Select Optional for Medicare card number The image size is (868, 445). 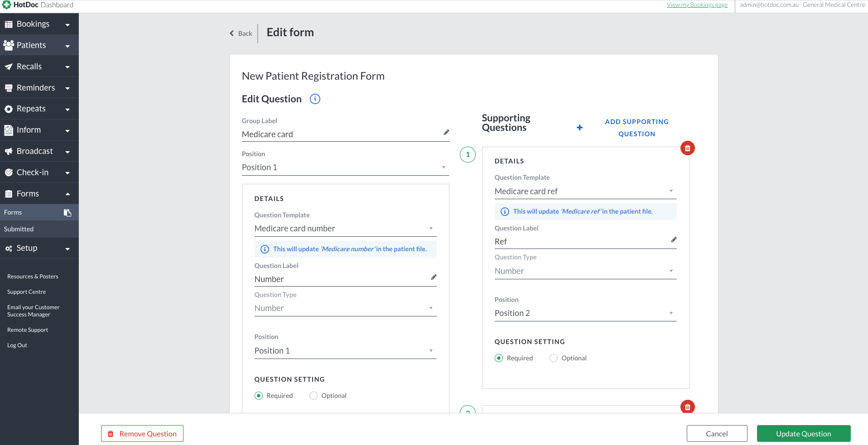tap(313, 396)
